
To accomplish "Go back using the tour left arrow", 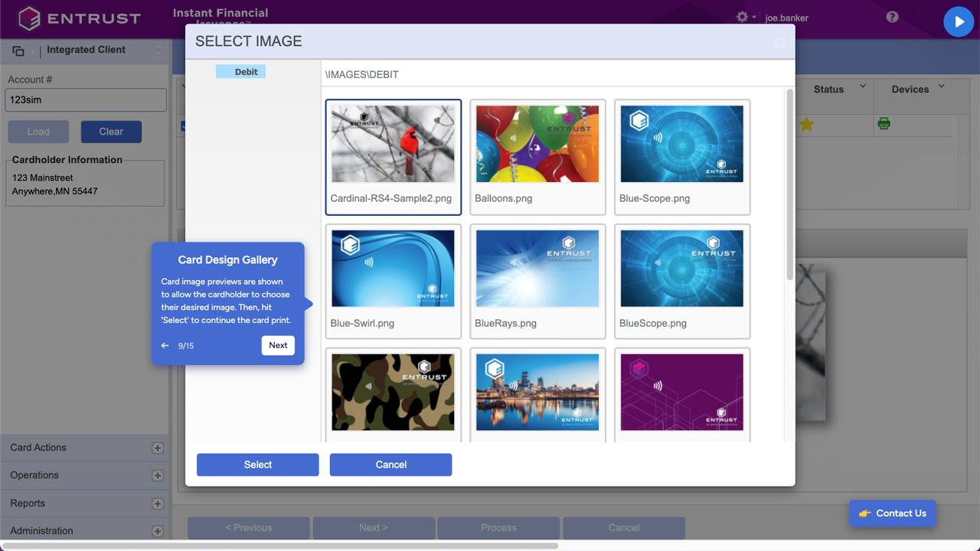I will 165,346.
